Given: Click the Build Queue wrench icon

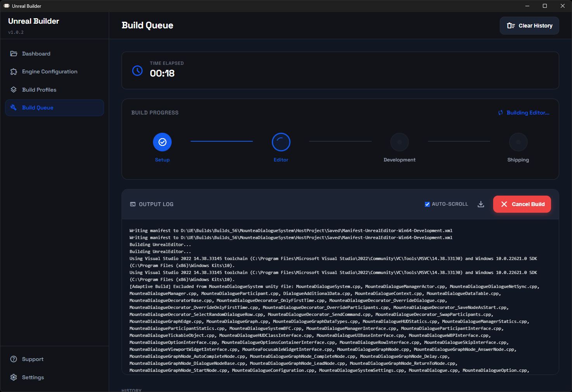Looking at the screenshot, I should click(x=14, y=108).
